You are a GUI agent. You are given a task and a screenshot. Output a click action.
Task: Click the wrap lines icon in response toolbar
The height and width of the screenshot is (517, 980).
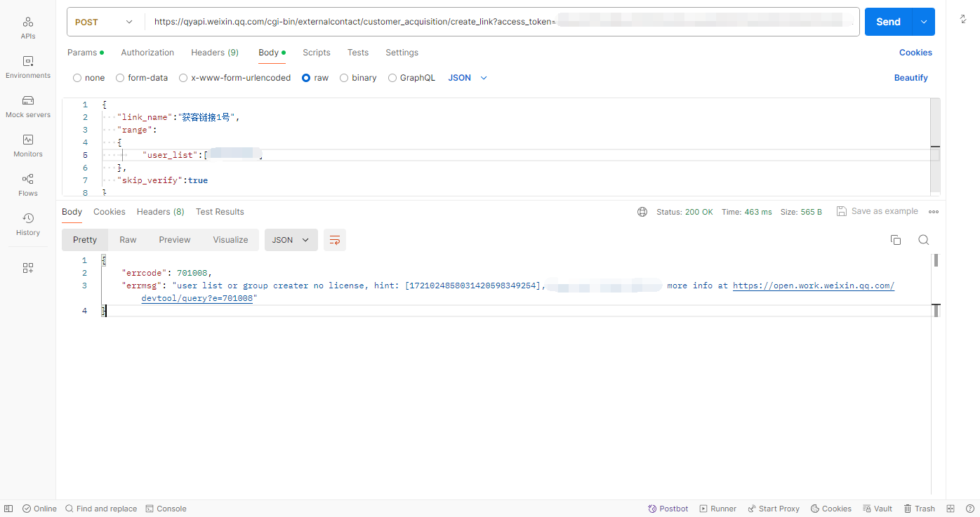click(335, 240)
